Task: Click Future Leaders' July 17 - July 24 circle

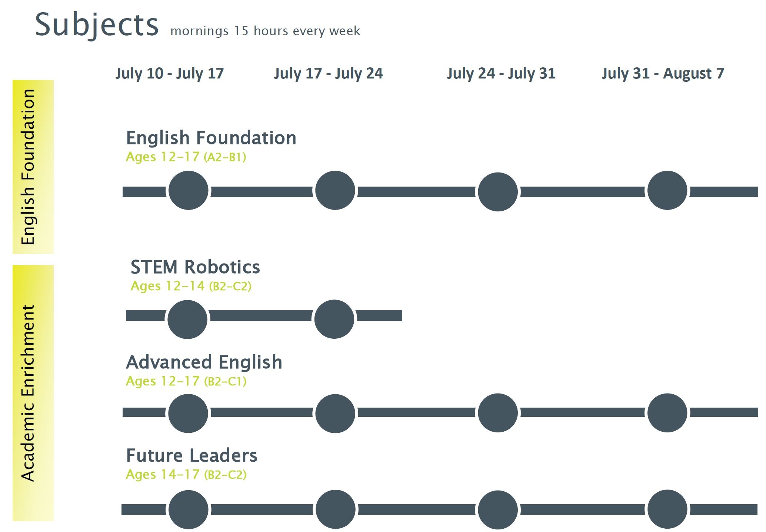Action: click(336, 509)
